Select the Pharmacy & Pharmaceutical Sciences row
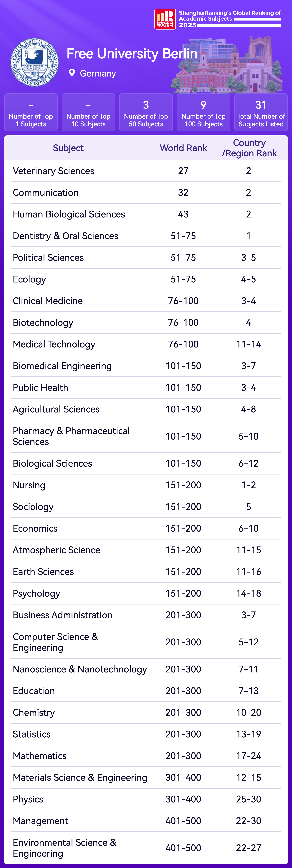Screen dimensions: 292x868 pos(71,436)
